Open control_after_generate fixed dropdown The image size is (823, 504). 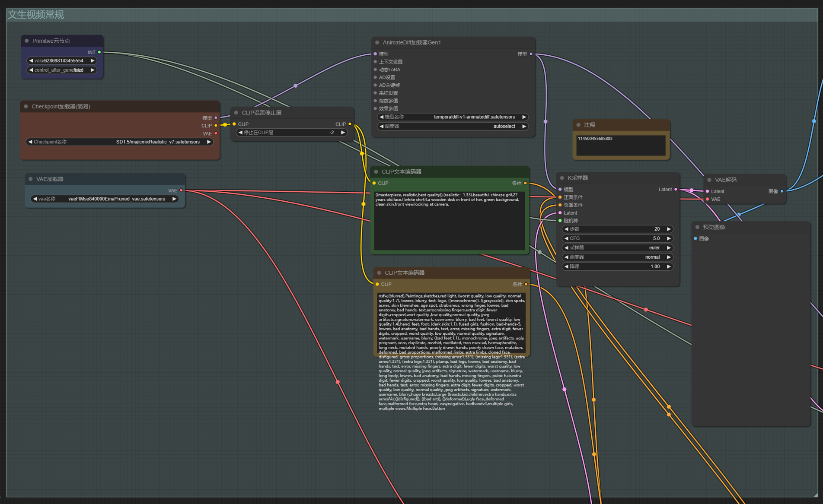click(x=61, y=70)
